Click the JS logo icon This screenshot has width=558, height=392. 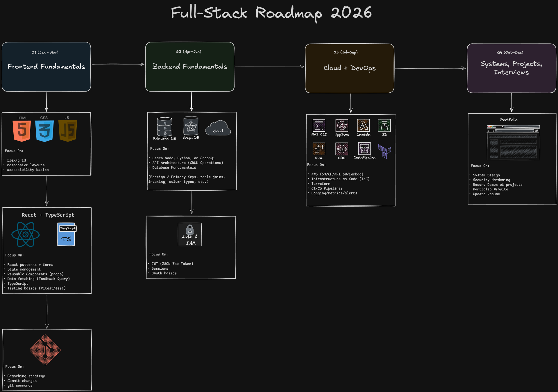point(68,131)
